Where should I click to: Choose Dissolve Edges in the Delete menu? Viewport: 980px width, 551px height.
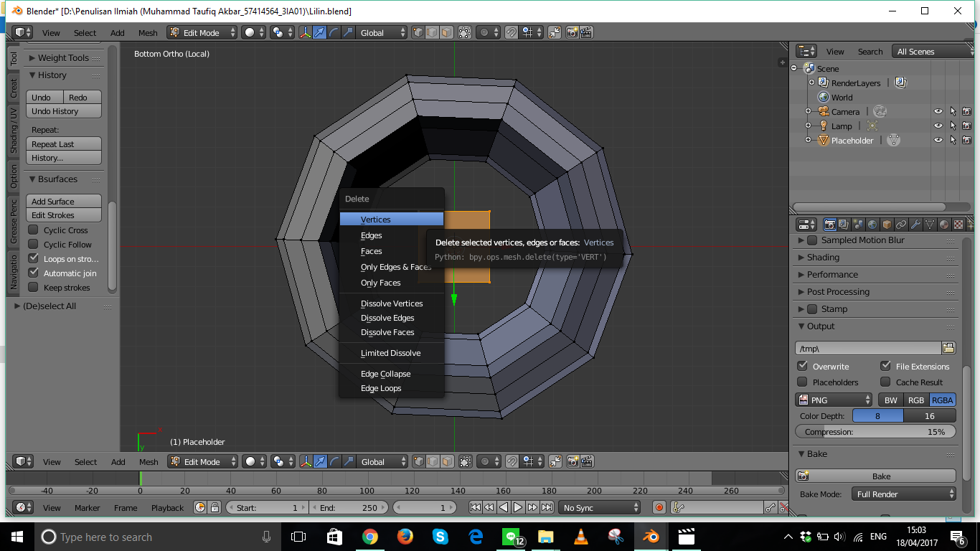[x=392, y=317]
